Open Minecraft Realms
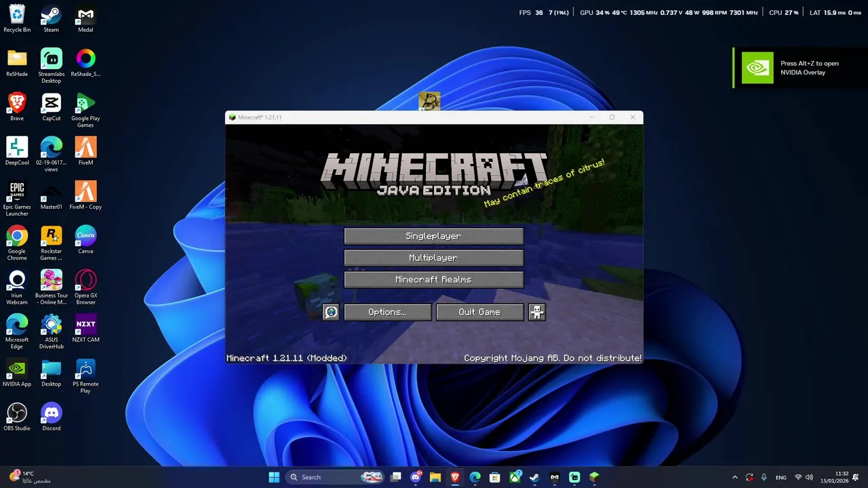 tap(433, 279)
